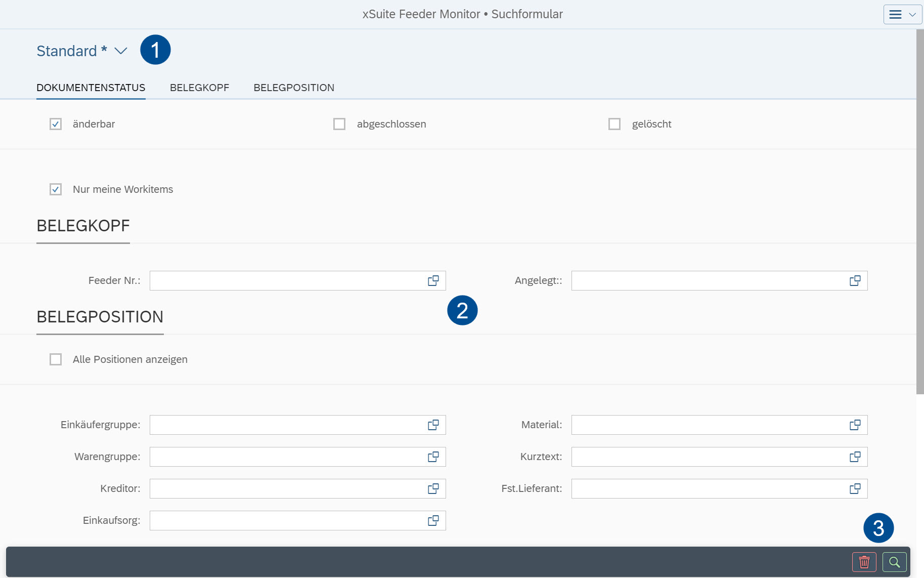The width and height of the screenshot is (924, 578).
Task: Check Alle Positionen anzeigen
Action: coord(56,359)
